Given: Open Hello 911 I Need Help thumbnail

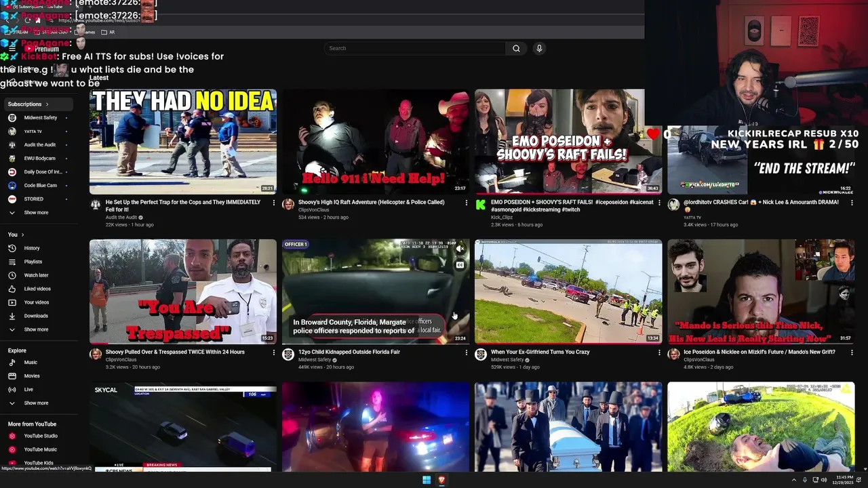Looking at the screenshot, I should click(x=376, y=142).
